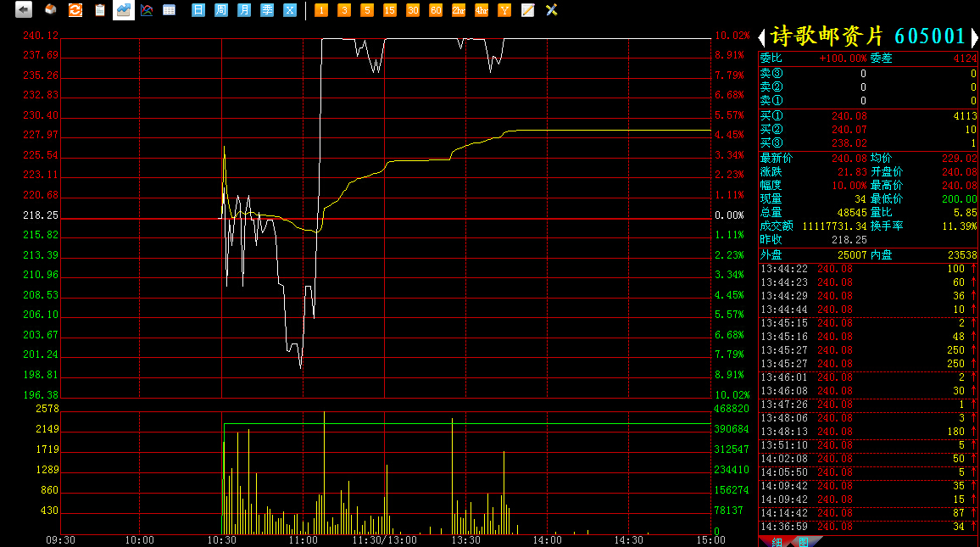Screen dimensions: 980x547
Task: Open the drawing tools settings icon
Action: coord(551,10)
